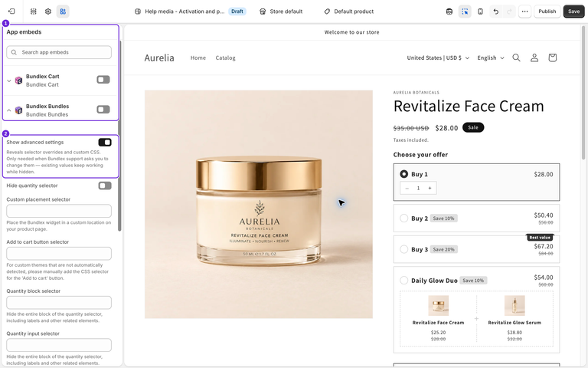Click the Add to cart button selector field
Image resolution: width=588 pixels, height=368 pixels.
click(x=59, y=254)
